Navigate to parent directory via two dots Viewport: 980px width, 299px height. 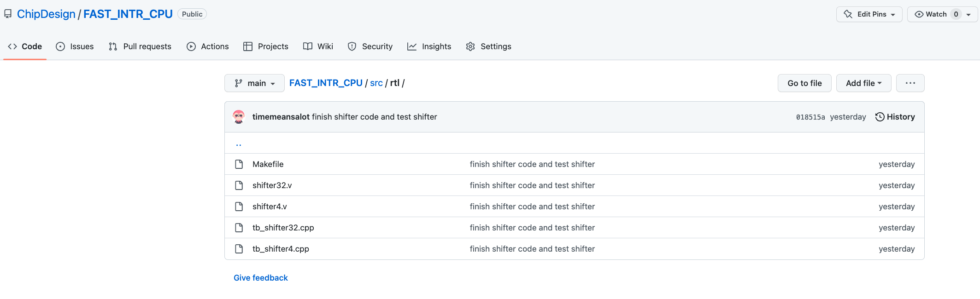tap(239, 144)
